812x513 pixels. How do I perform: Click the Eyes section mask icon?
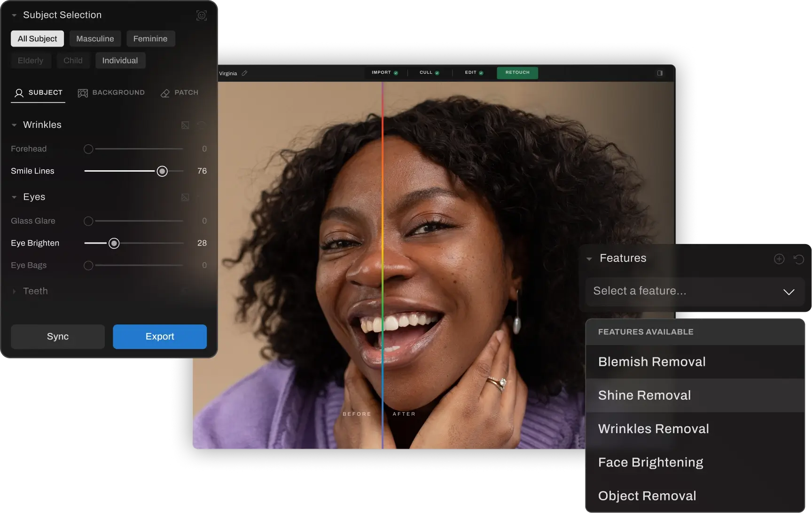tap(185, 197)
